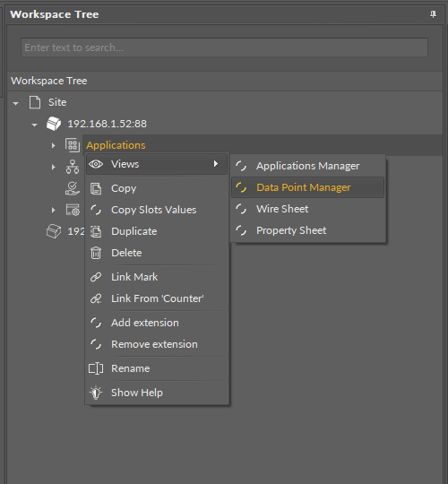Click the network hierarchy node icon
Viewport: 448px width, 484px height.
click(73, 167)
